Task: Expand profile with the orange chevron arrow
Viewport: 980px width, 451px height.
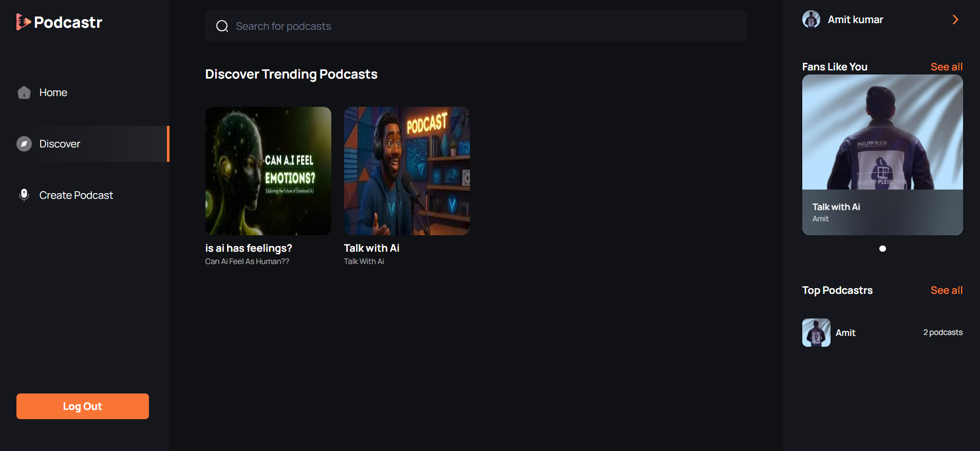Action: point(955,20)
